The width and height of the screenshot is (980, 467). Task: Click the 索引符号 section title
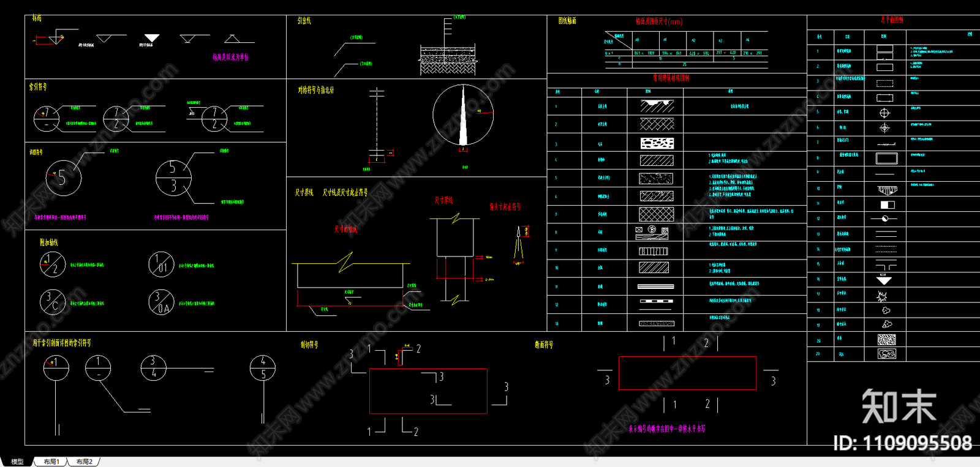pyautogui.click(x=38, y=87)
